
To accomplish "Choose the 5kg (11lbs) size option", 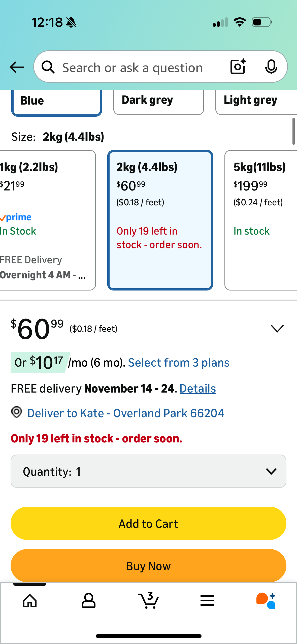I will 261,220.
